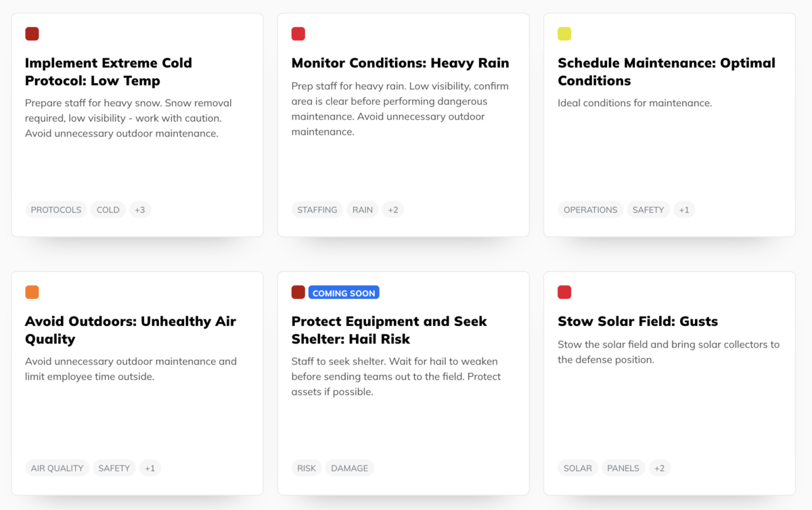Expand the +2 tags on Stow Solar Field card

pyautogui.click(x=660, y=468)
